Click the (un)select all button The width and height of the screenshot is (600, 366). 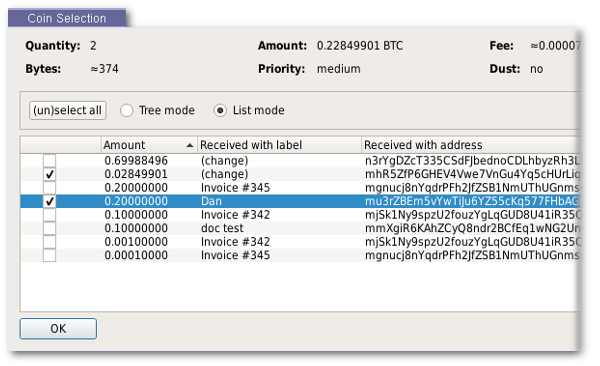pyautogui.click(x=67, y=111)
